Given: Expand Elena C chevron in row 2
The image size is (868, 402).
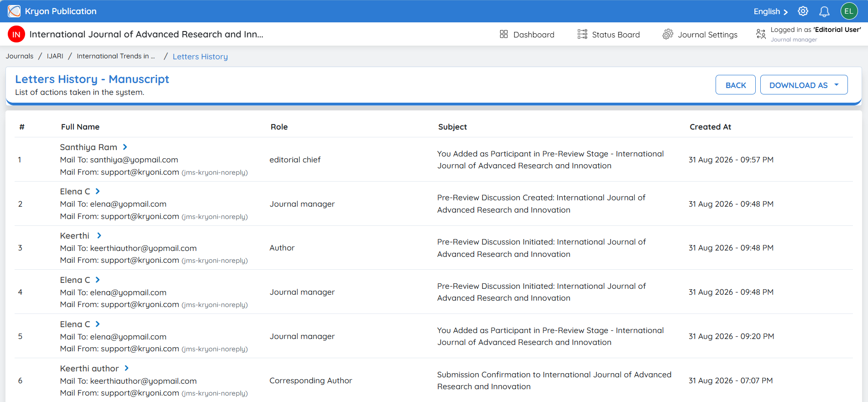Looking at the screenshot, I should coord(98,191).
